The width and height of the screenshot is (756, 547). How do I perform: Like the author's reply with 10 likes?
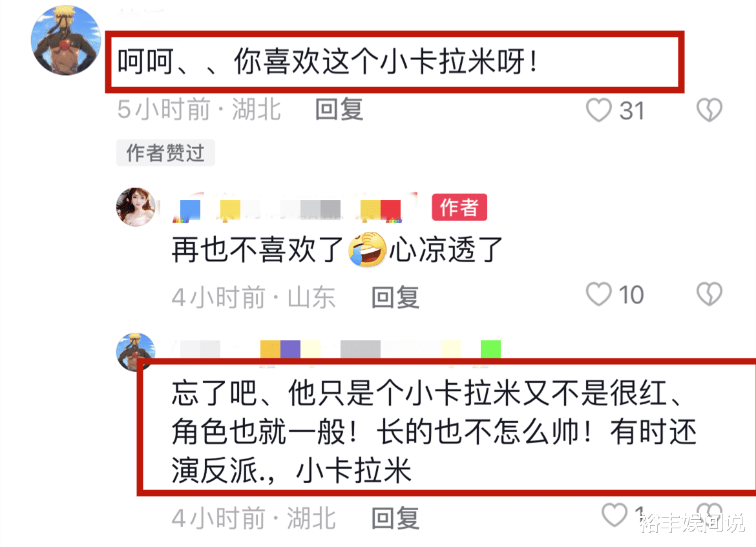(x=598, y=294)
